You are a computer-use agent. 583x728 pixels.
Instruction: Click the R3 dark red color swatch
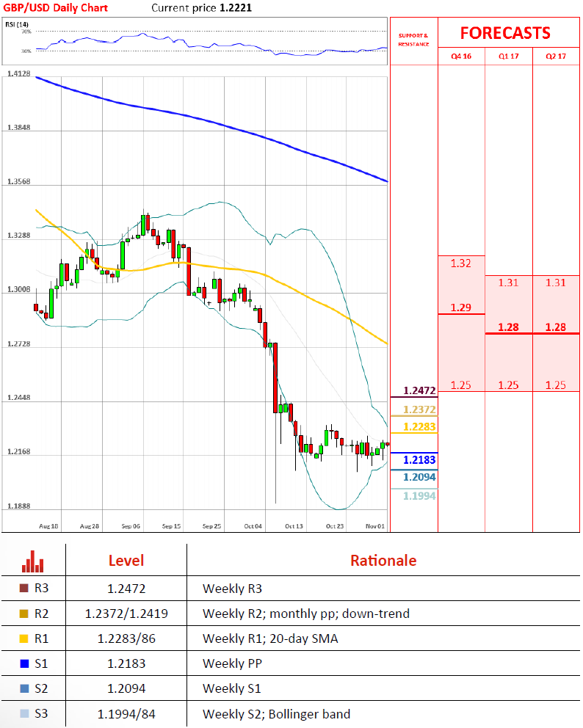tap(23, 588)
